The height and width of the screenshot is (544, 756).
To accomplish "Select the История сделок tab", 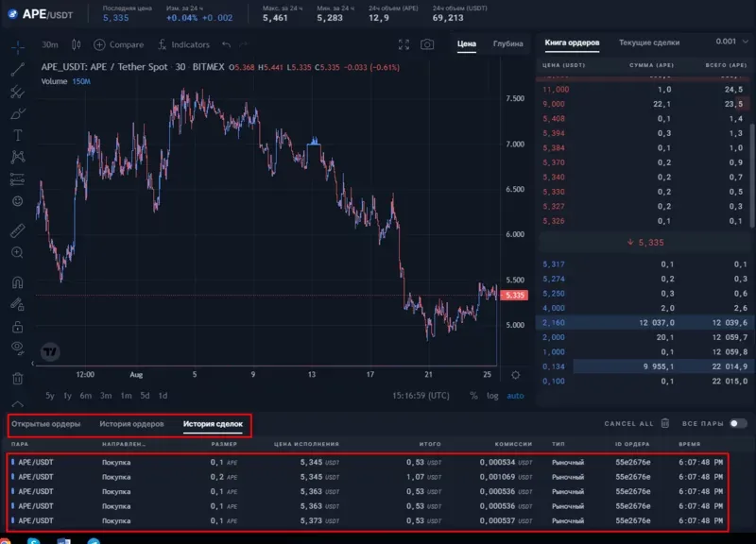I will 213,424.
